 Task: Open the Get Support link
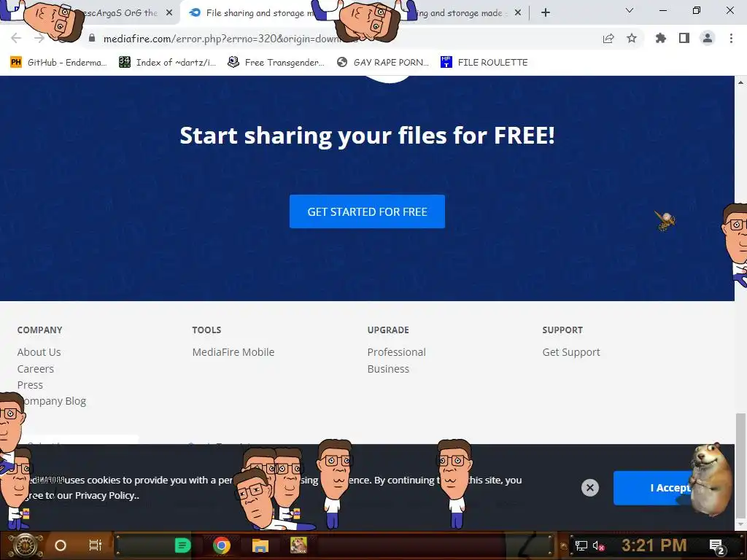click(571, 352)
